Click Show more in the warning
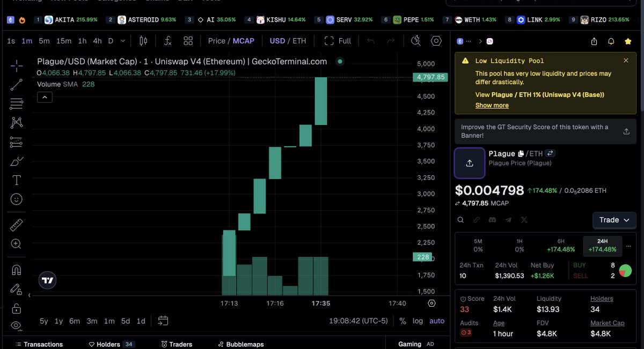Screen dimensions: 644x349 pyautogui.click(x=492, y=106)
